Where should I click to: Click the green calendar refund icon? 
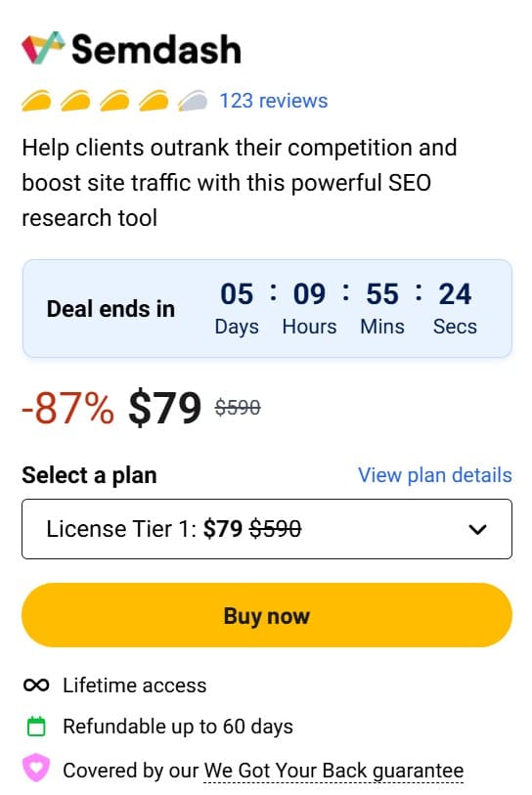tap(36, 726)
